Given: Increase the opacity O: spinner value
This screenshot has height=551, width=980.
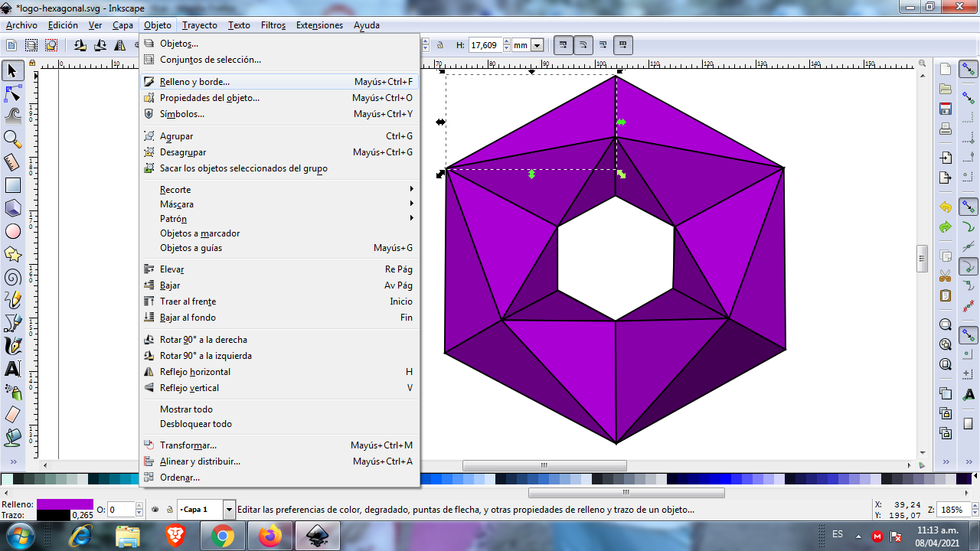Looking at the screenshot, I should pyautogui.click(x=139, y=505).
